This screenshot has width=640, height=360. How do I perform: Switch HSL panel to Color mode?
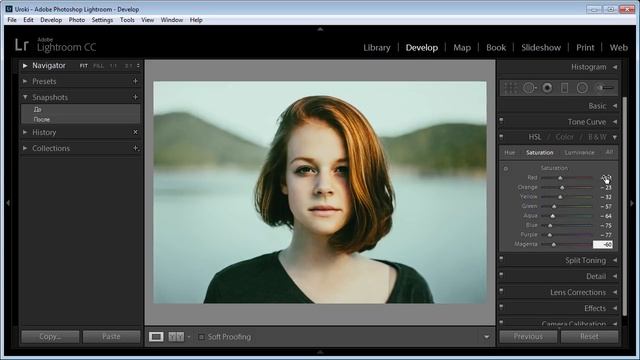[x=564, y=137]
